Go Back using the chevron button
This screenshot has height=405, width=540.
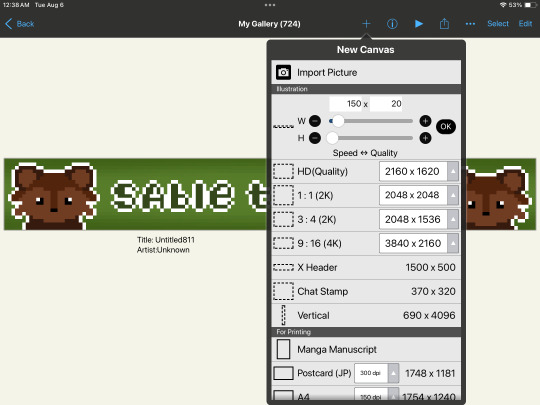pos(20,24)
